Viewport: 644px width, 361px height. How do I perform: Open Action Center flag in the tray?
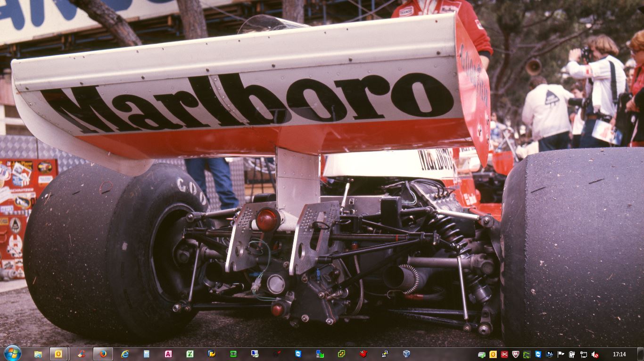(x=561, y=354)
